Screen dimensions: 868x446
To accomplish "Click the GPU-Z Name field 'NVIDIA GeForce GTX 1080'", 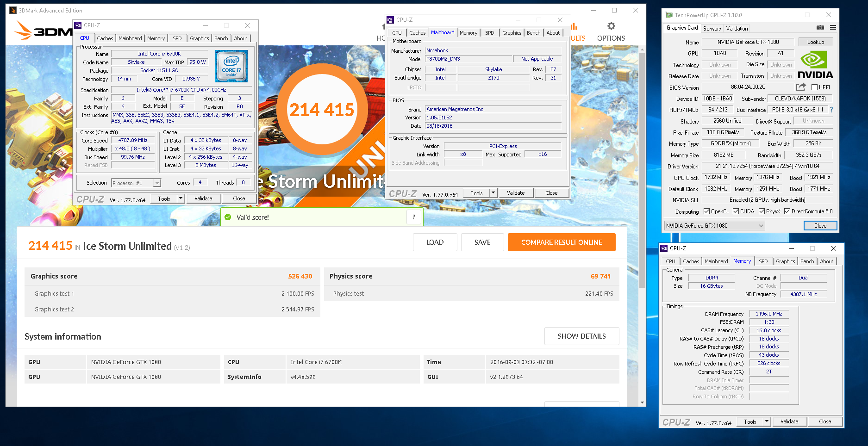I will tap(748, 42).
